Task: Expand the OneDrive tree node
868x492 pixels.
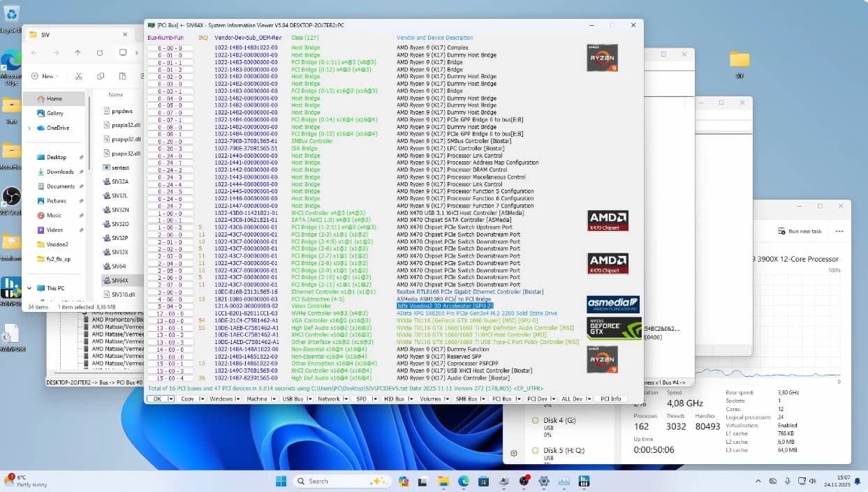Action: pyautogui.click(x=29, y=128)
